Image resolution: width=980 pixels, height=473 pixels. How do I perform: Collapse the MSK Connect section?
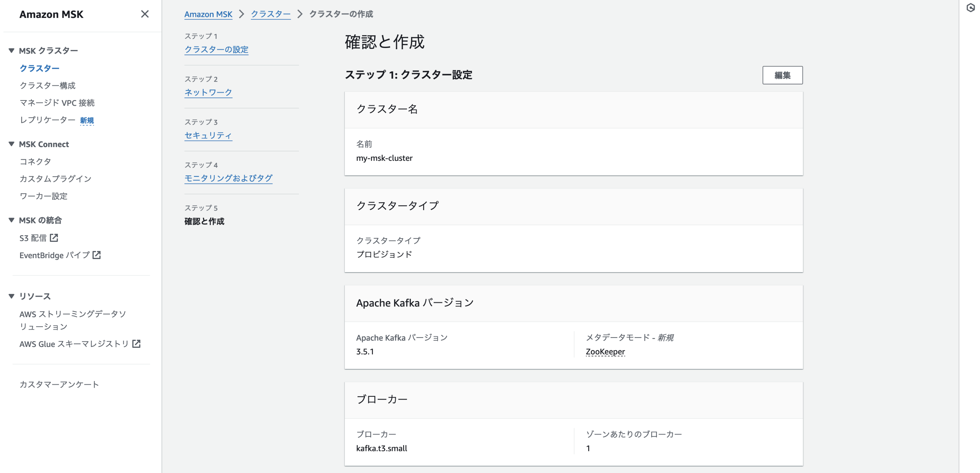click(11, 144)
